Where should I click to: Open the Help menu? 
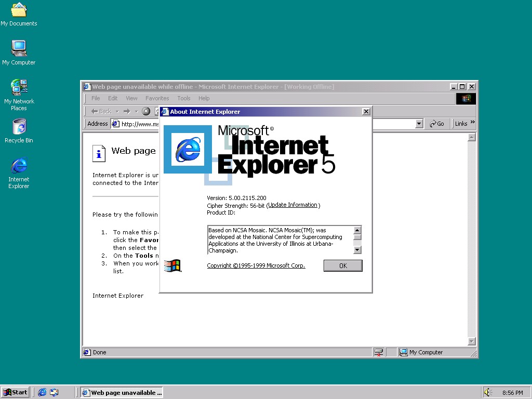(204, 98)
